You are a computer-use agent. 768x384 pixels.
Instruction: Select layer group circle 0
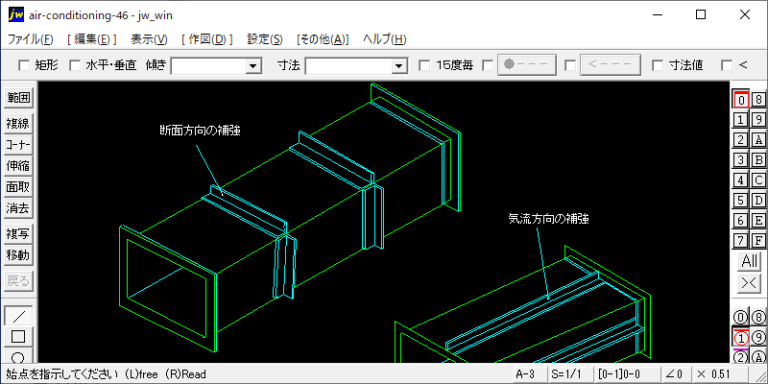click(741, 317)
